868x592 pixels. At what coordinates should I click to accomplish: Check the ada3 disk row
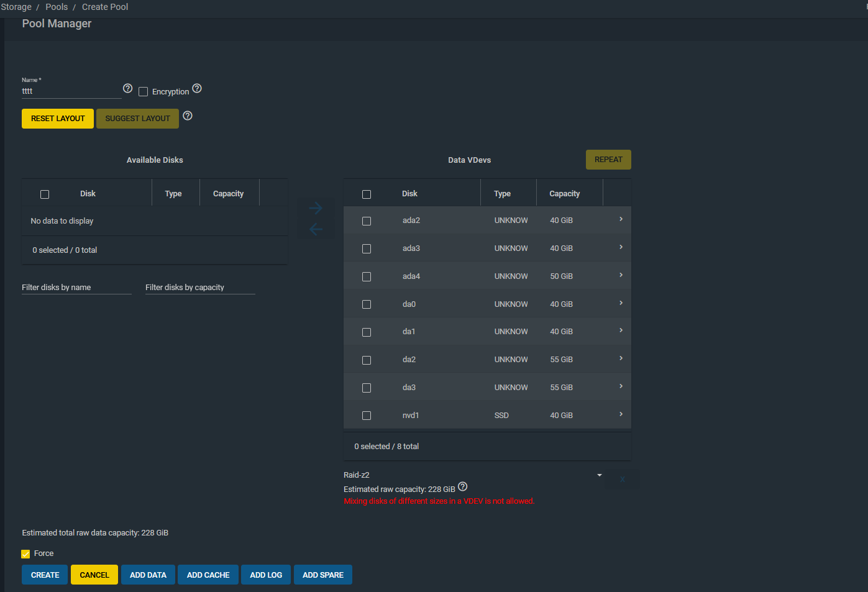(367, 249)
